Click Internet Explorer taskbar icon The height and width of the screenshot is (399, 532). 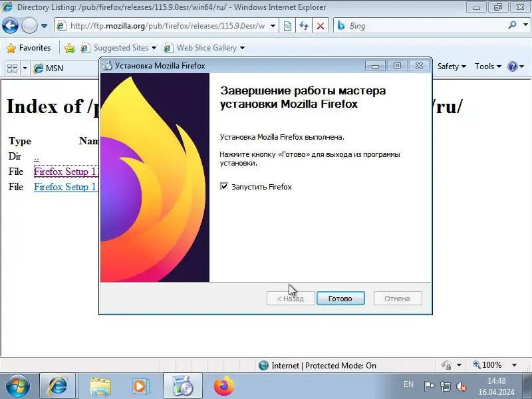point(59,386)
